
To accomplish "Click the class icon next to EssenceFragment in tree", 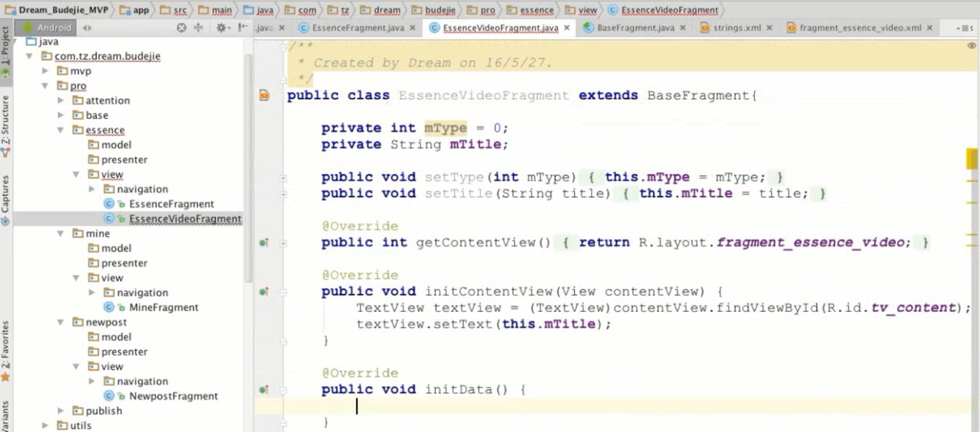I will [x=109, y=204].
